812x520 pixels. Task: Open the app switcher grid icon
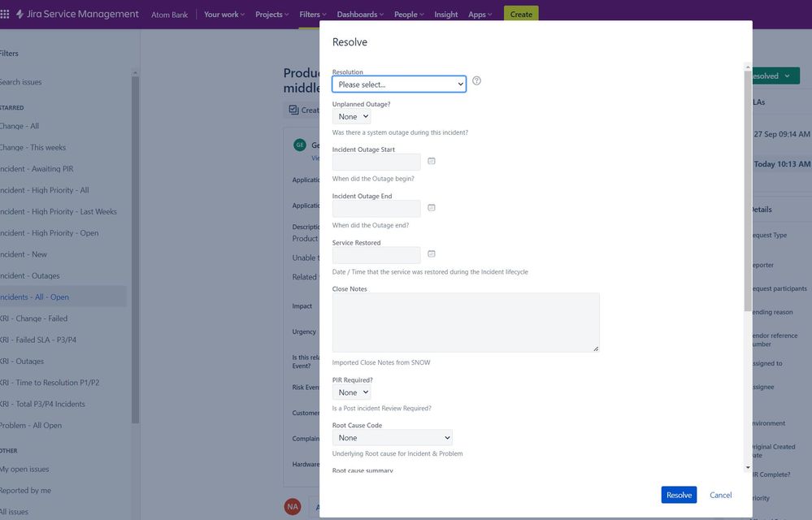click(x=5, y=14)
